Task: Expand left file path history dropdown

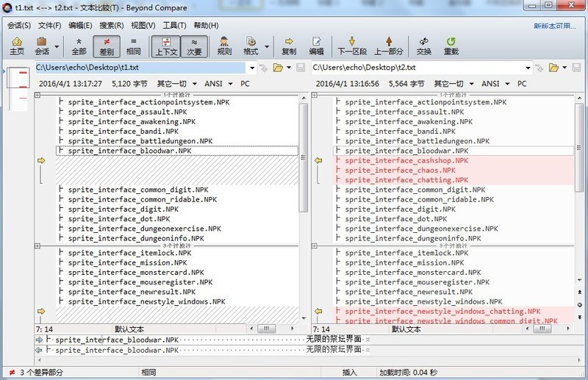Action: coord(252,68)
